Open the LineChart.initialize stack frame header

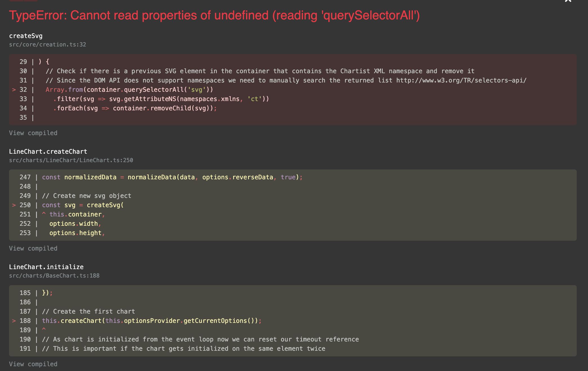tap(46, 267)
